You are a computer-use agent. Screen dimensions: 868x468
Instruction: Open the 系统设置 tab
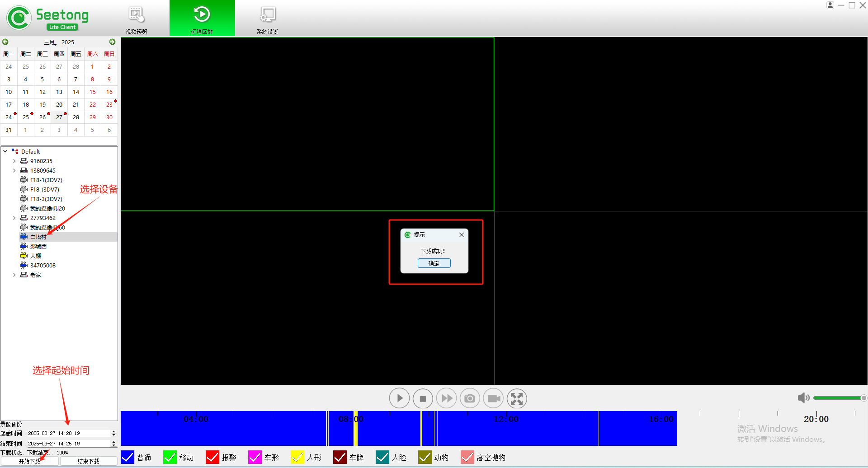pyautogui.click(x=267, y=19)
